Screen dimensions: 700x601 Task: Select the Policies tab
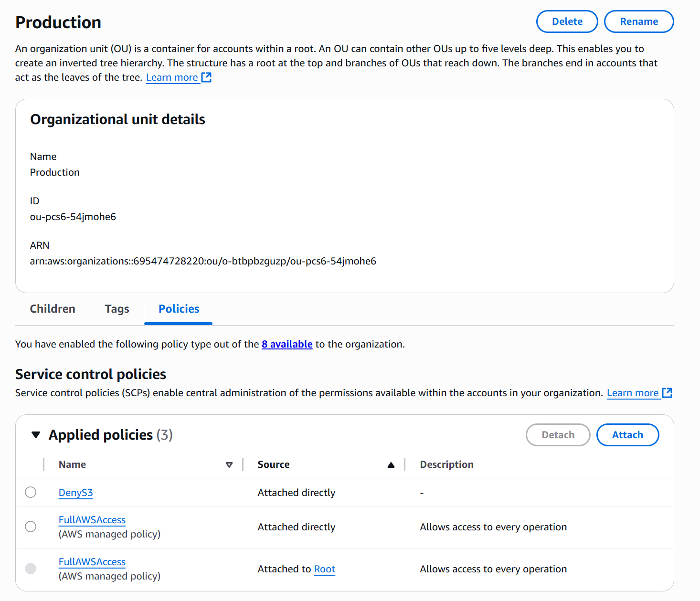179,309
